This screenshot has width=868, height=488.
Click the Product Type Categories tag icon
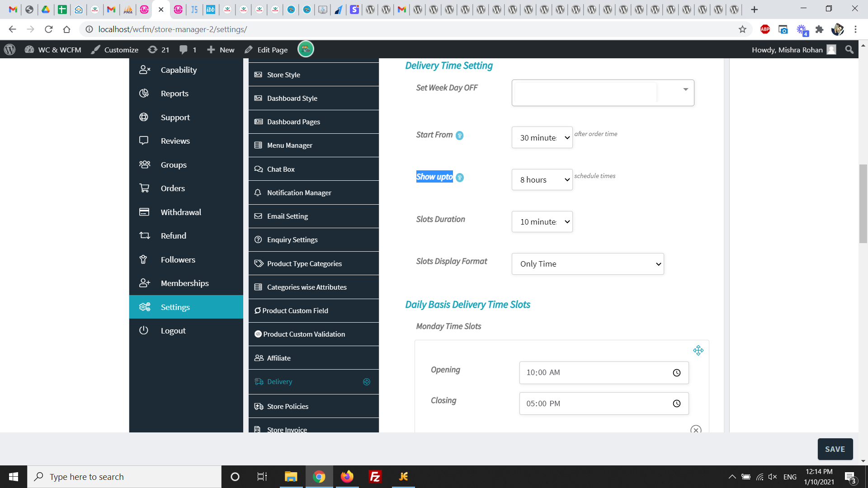click(x=259, y=263)
